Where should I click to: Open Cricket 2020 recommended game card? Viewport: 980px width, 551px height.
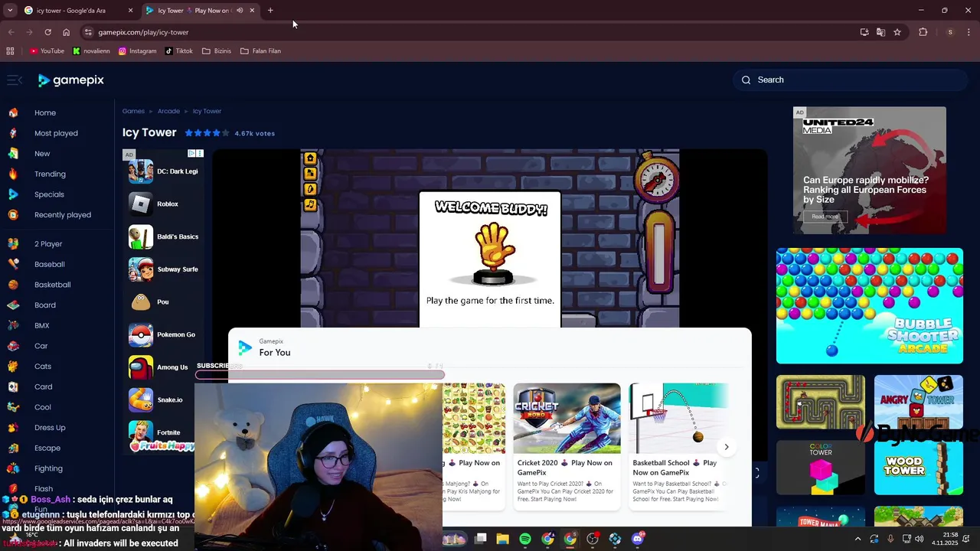[567, 446]
